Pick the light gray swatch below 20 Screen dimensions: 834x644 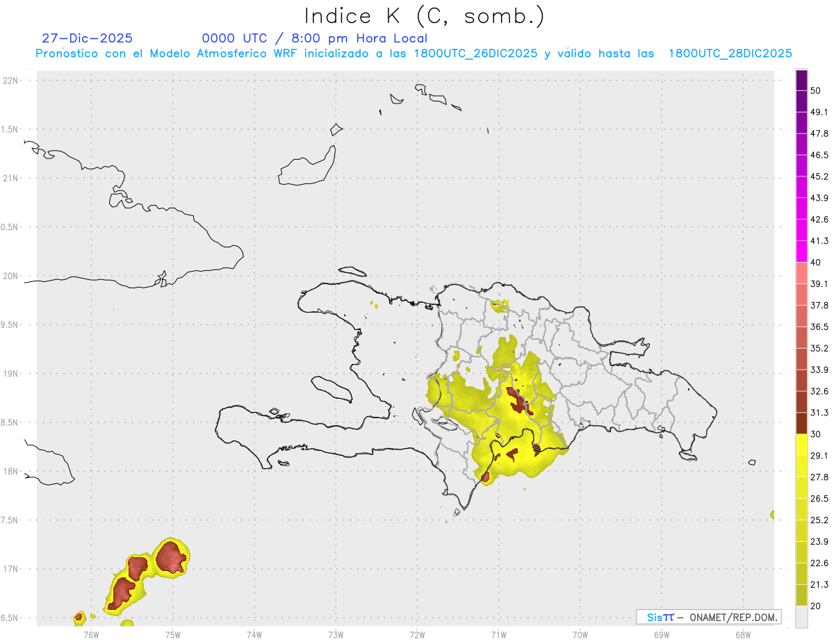point(802,617)
